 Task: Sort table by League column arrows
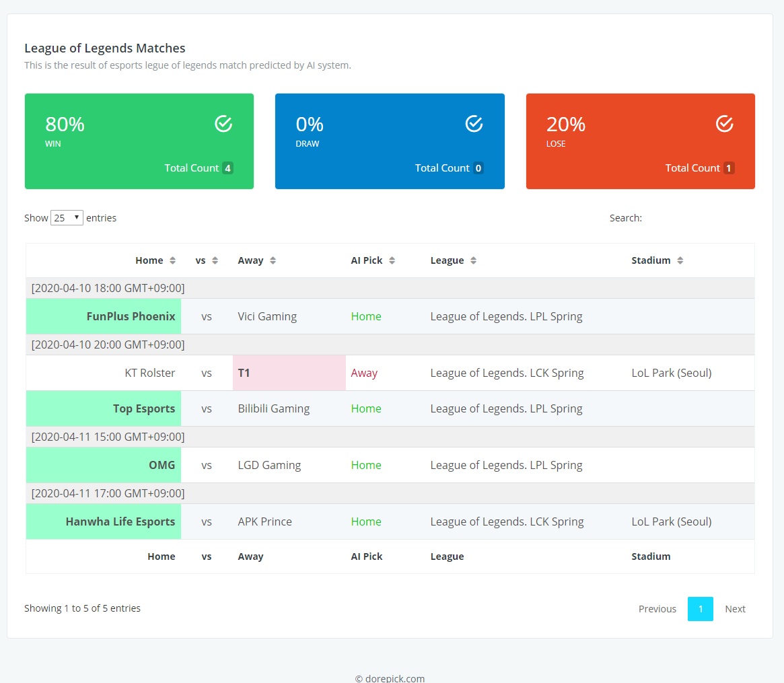[x=474, y=260]
